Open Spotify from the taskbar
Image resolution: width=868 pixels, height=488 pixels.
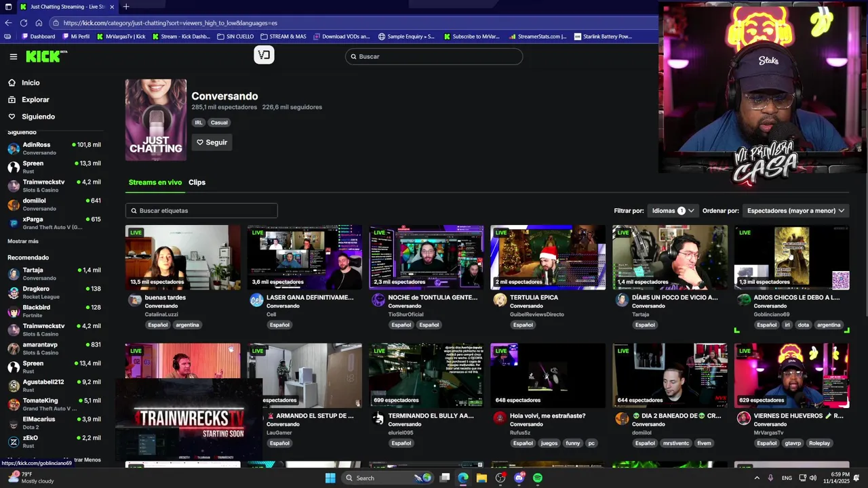click(x=538, y=478)
